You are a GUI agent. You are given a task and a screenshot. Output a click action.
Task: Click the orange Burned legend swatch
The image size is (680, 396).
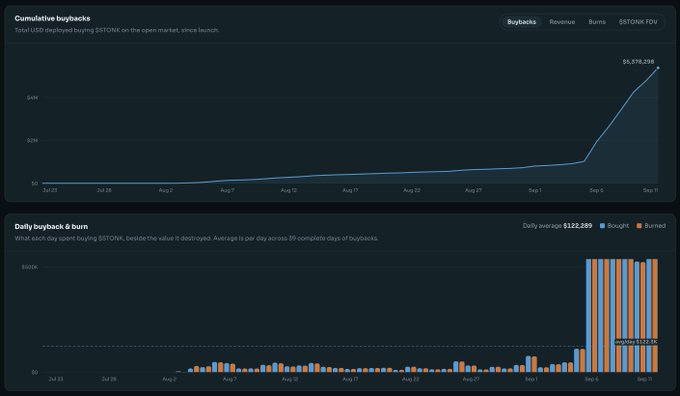[x=639, y=226]
